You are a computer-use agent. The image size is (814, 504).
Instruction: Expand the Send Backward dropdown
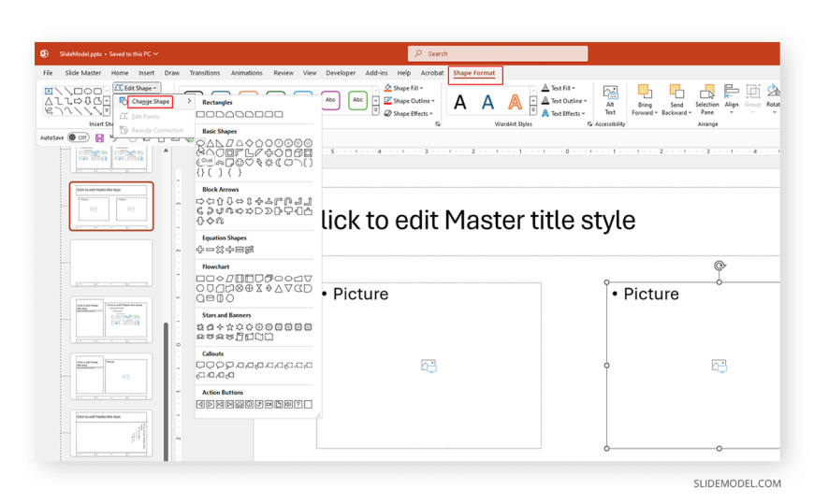[x=676, y=112]
